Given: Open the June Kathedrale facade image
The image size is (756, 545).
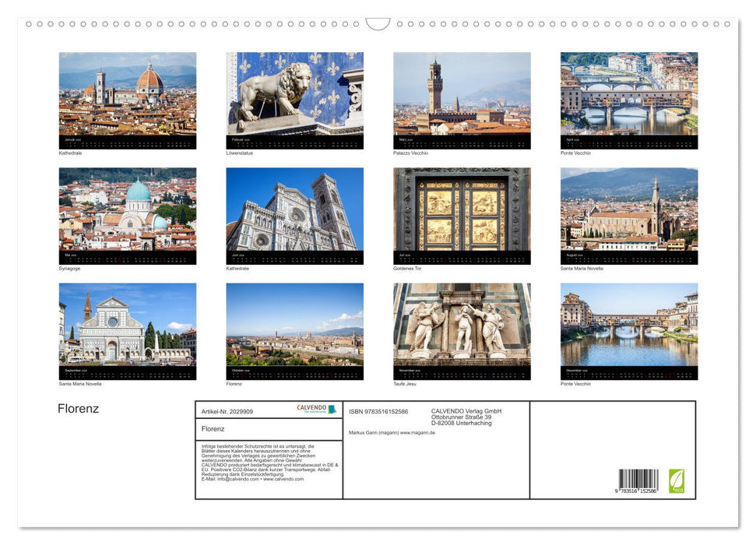Looking at the screenshot, I should (x=294, y=215).
